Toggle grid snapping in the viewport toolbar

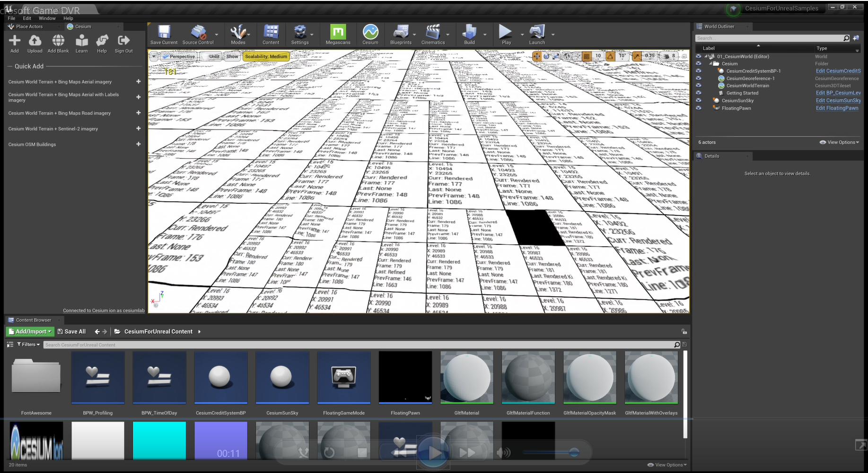[586, 56]
